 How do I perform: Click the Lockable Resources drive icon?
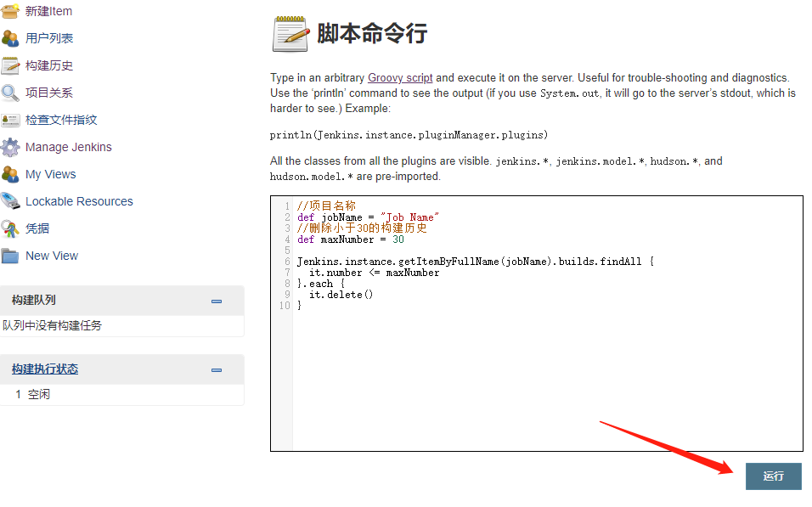pyautogui.click(x=10, y=201)
